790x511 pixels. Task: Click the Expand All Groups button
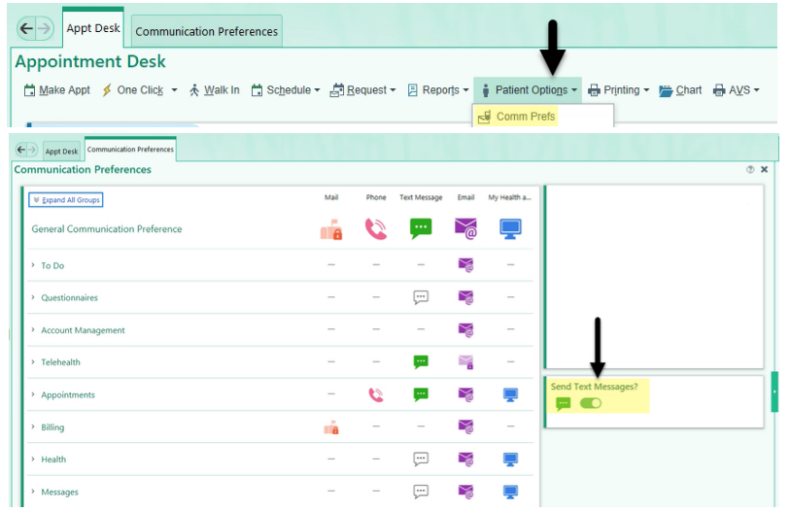(65, 199)
